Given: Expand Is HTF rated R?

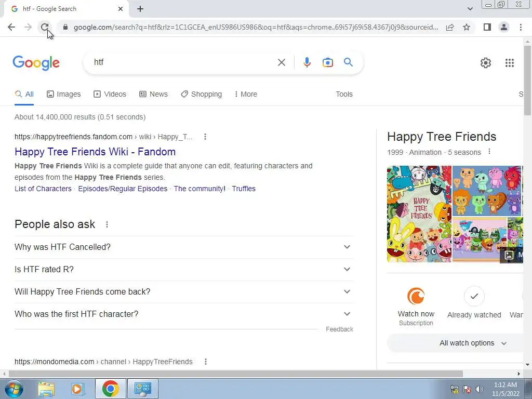Looking at the screenshot, I should [x=184, y=270].
